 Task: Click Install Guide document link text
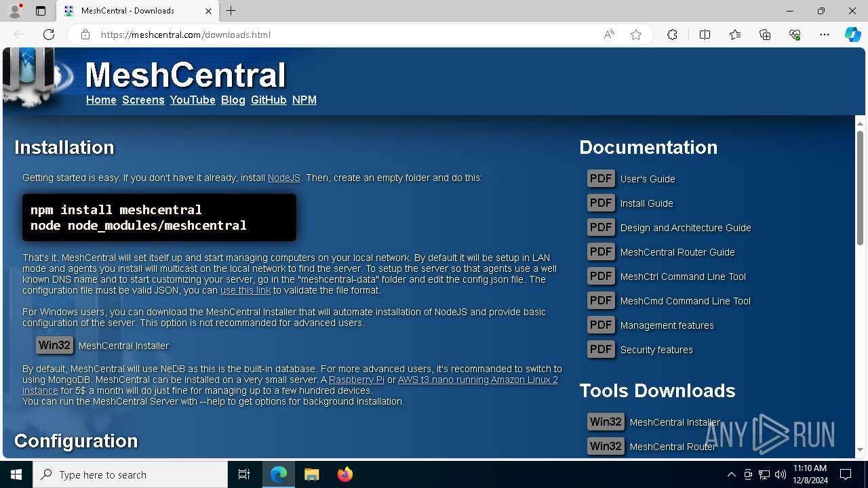[x=647, y=203]
